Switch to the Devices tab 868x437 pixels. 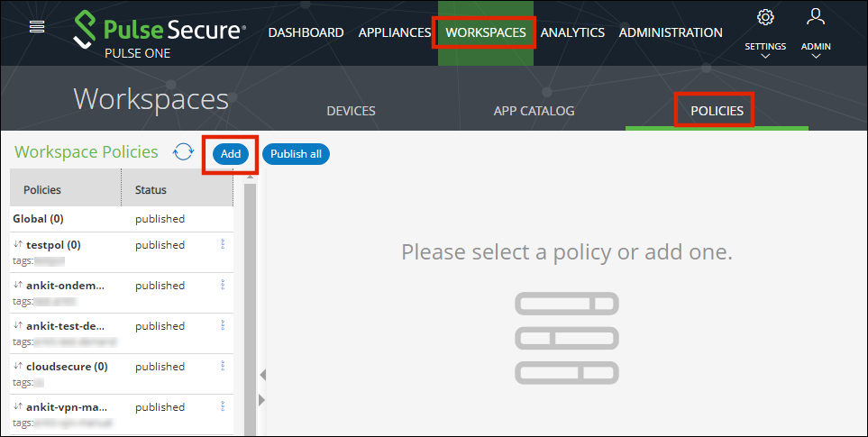click(351, 111)
